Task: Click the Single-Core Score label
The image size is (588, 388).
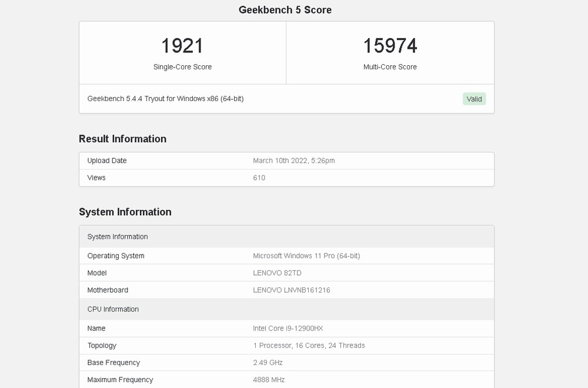Action: coord(183,67)
